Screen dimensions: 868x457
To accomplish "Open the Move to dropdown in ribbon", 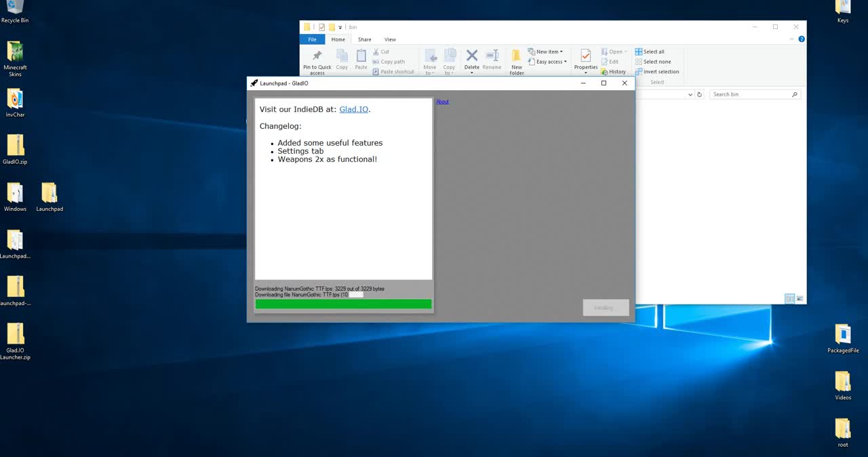I will [x=430, y=62].
